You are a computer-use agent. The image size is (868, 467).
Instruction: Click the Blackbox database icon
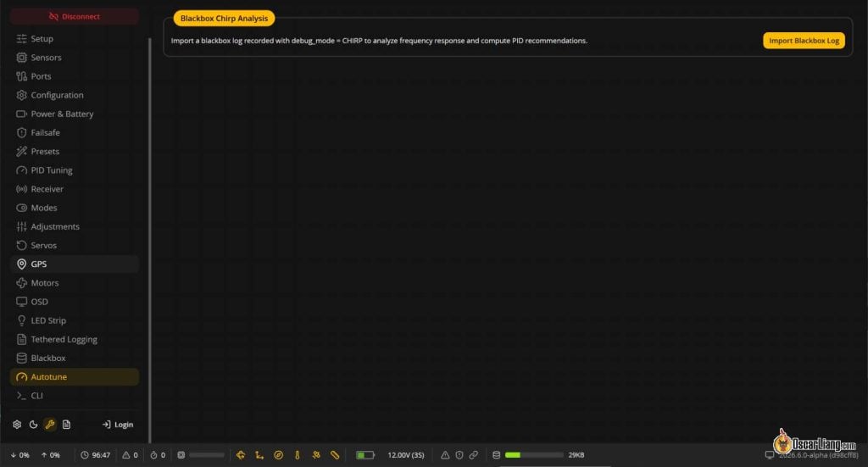tap(21, 359)
